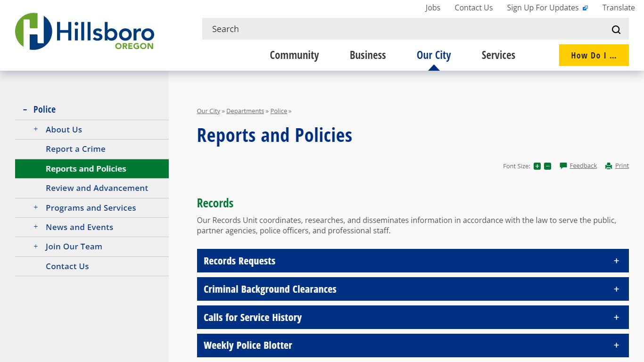Expand the About Us submenu
The height and width of the screenshot is (362, 644).
click(x=35, y=129)
